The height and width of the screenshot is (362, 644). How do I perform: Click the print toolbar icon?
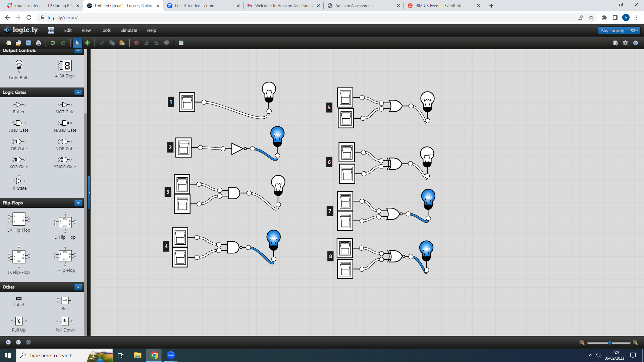pyautogui.click(x=39, y=43)
